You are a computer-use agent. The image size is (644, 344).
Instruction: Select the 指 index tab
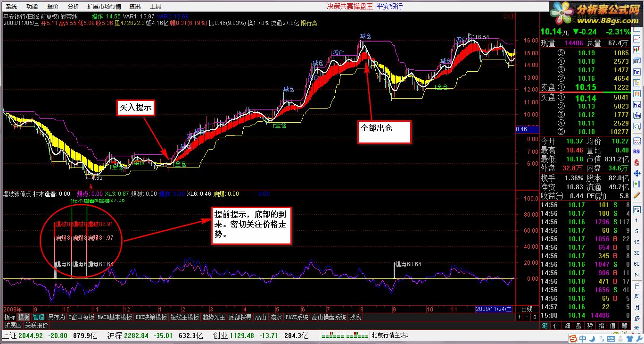pyautogui.click(x=601, y=326)
